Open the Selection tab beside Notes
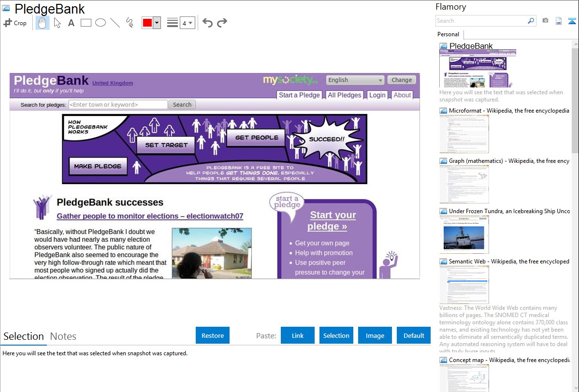 tap(24, 336)
